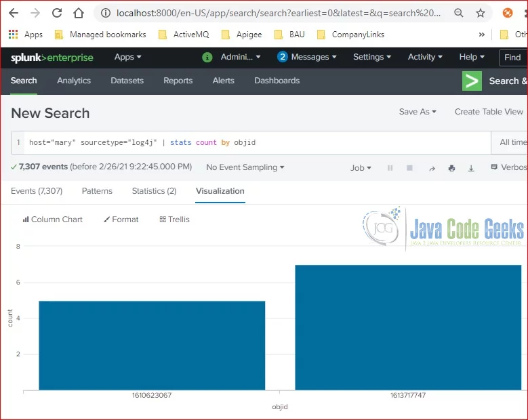Go forward with the browser forward arrow

point(35,13)
